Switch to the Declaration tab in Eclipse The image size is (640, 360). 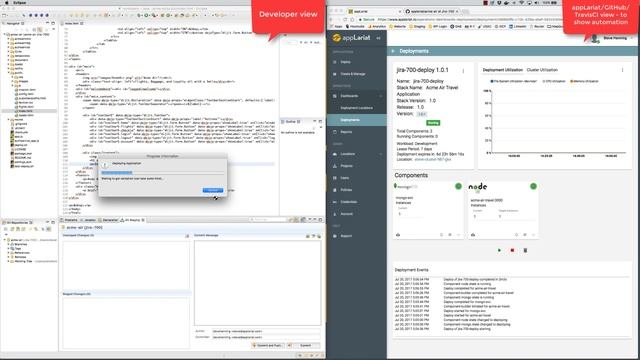[109, 220]
